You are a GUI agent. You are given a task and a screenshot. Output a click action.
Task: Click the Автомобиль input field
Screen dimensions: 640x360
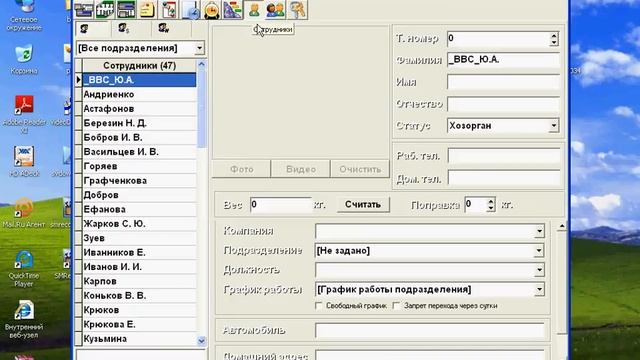click(430, 331)
